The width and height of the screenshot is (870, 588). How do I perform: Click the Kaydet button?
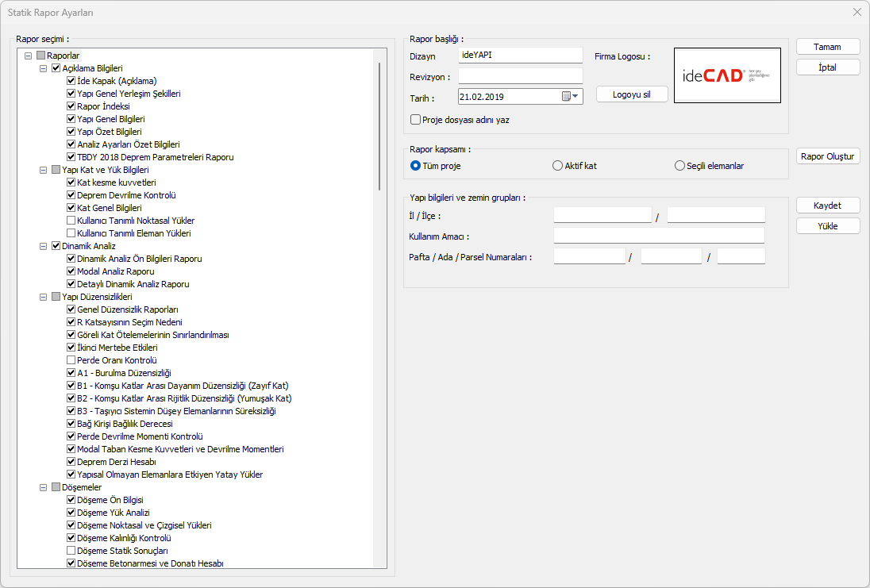(x=827, y=206)
